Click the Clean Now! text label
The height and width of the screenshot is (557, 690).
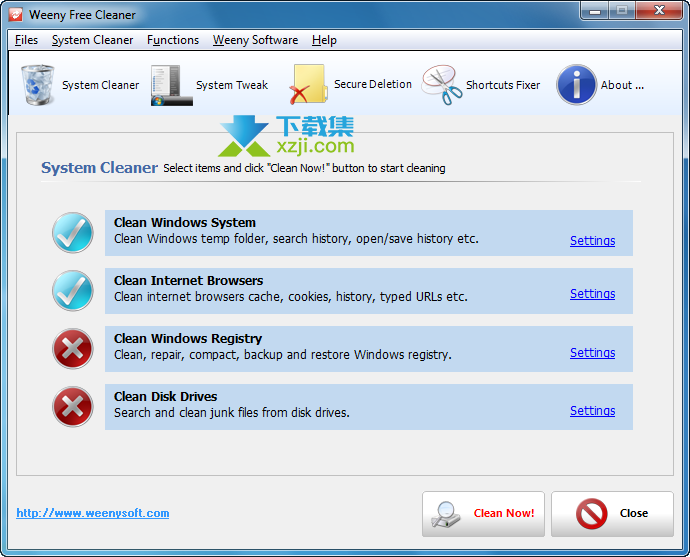(x=504, y=513)
